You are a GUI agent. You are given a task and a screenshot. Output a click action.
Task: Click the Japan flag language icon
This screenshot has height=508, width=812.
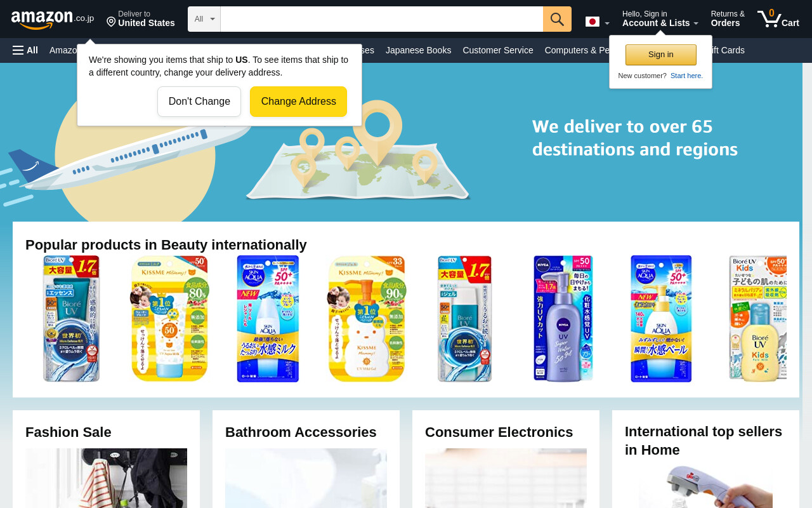(x=593, y=22)
